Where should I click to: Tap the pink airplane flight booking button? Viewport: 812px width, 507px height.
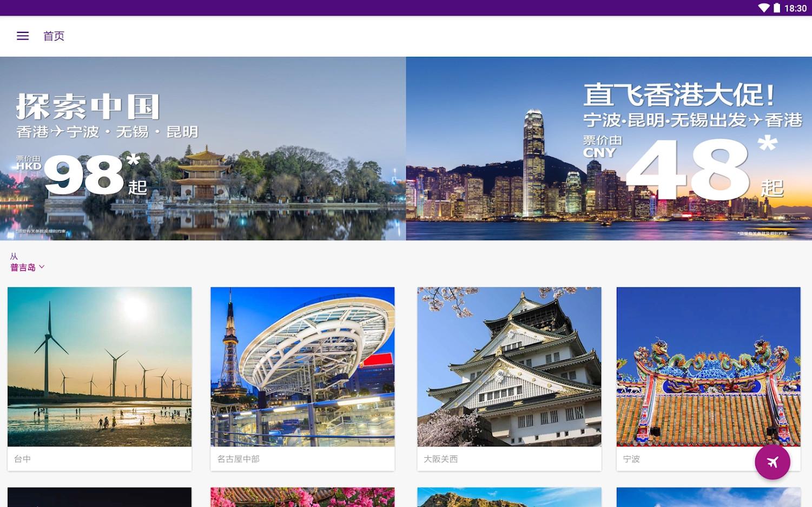pyautogui.click(x=773, y=462)
